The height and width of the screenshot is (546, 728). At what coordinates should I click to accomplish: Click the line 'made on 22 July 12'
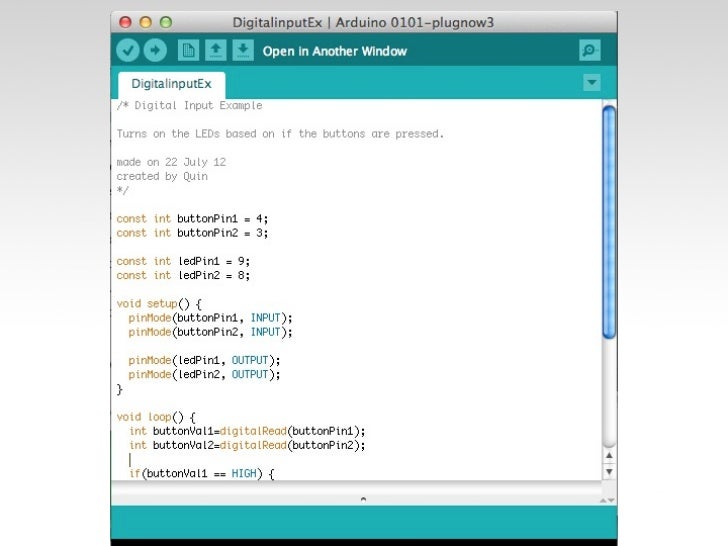coord(171,162)
